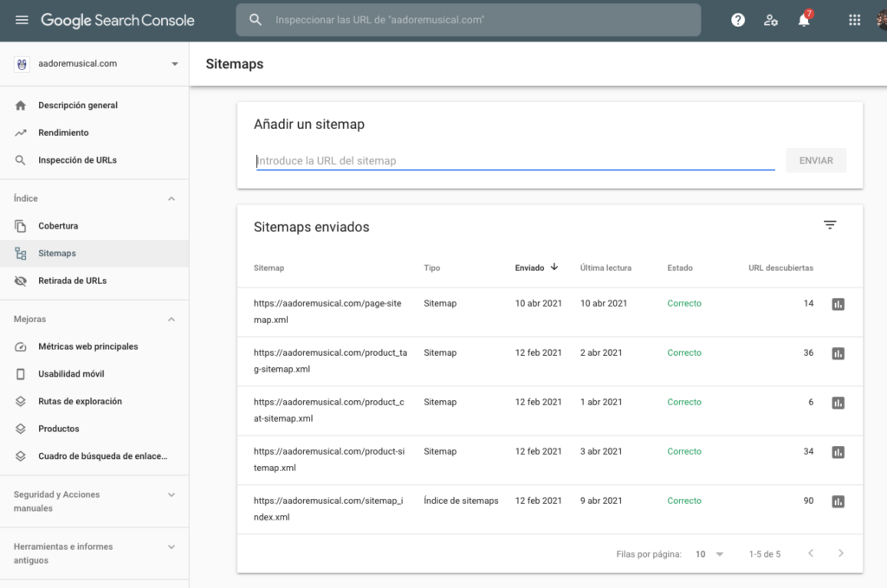Open report chart icon for page-sitemap.xml

pos(838,304)
